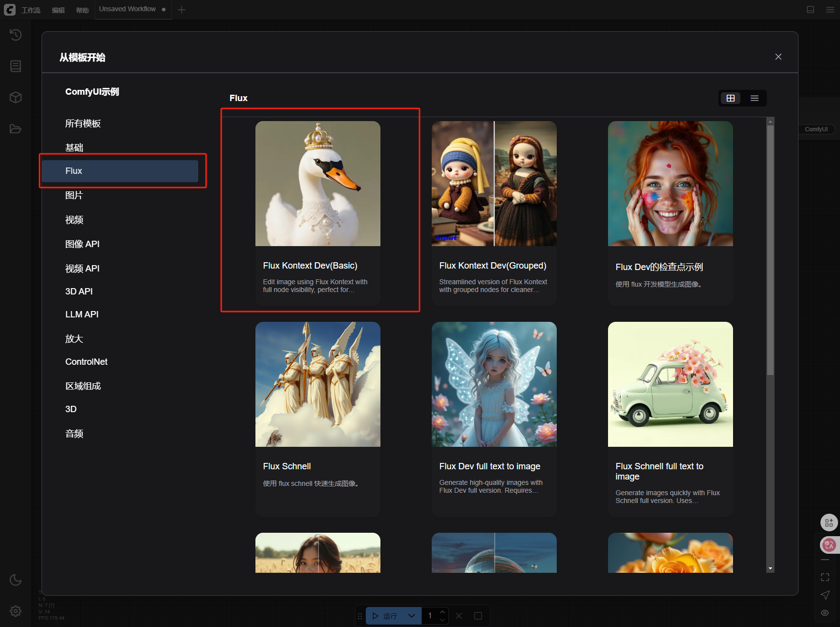This screenshot has width=840, height=627.
Task: Open Flux Schnell full text to image car thumbnail
Action: pyautogui.click(x=671, y=384)
